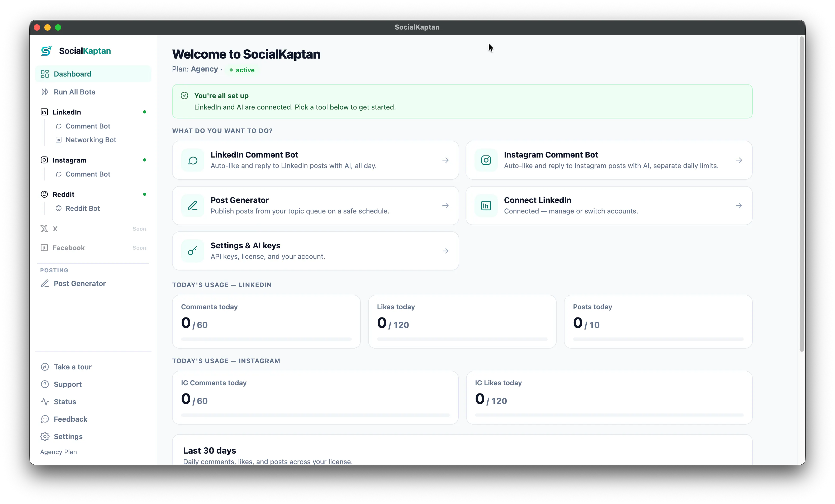
Task: Click IG Comments today progress bar
Action: tap(315, 415)
